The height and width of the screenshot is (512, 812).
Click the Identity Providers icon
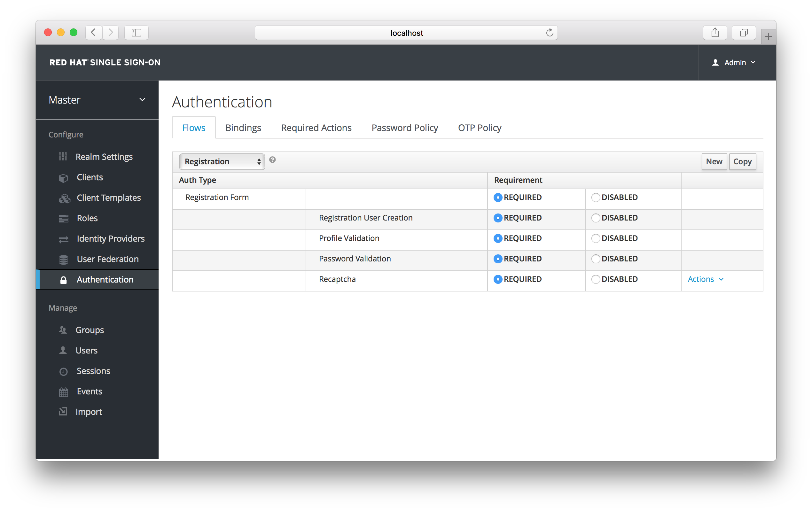click(63, 238)
